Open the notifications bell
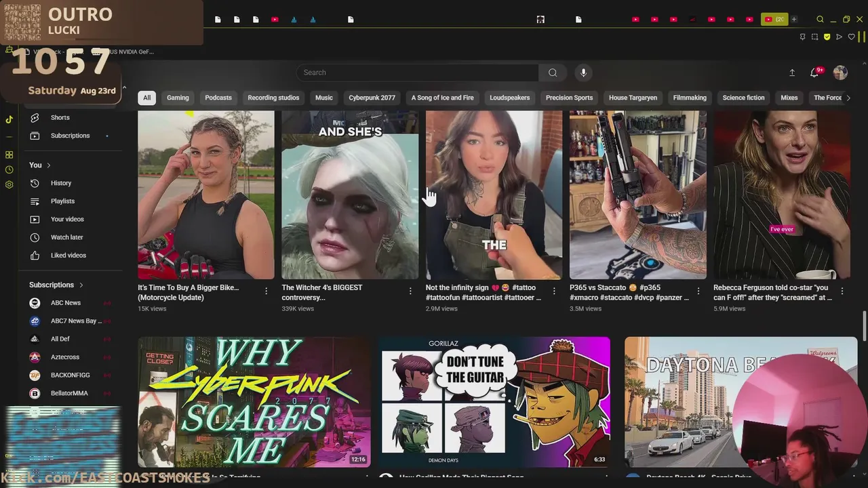The width and height of the screenshot is (868, 488). click(x=814, y=73)
